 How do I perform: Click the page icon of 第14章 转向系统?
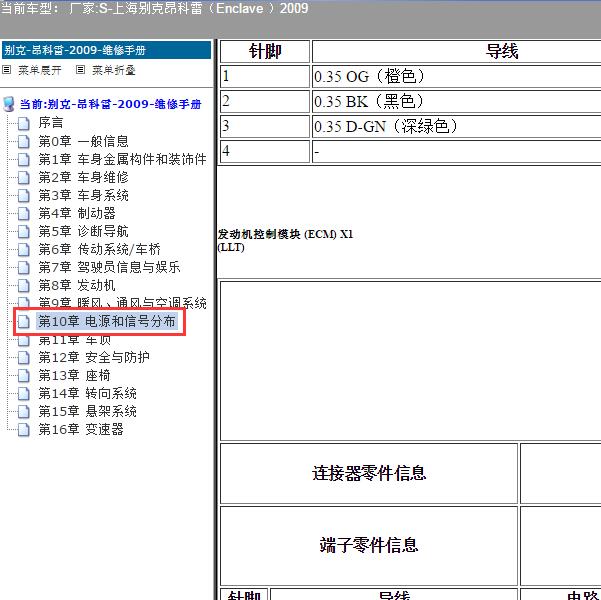(24, 394)
